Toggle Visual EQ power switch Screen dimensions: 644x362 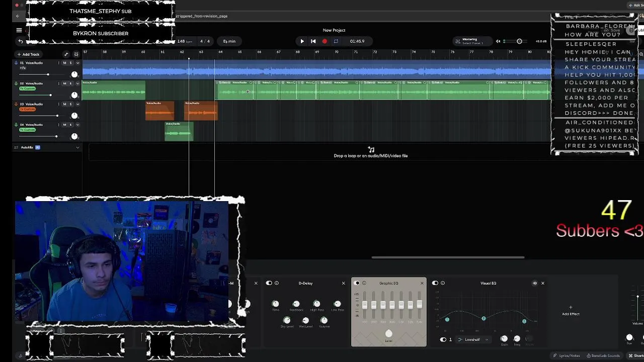[x=435, y=283]
